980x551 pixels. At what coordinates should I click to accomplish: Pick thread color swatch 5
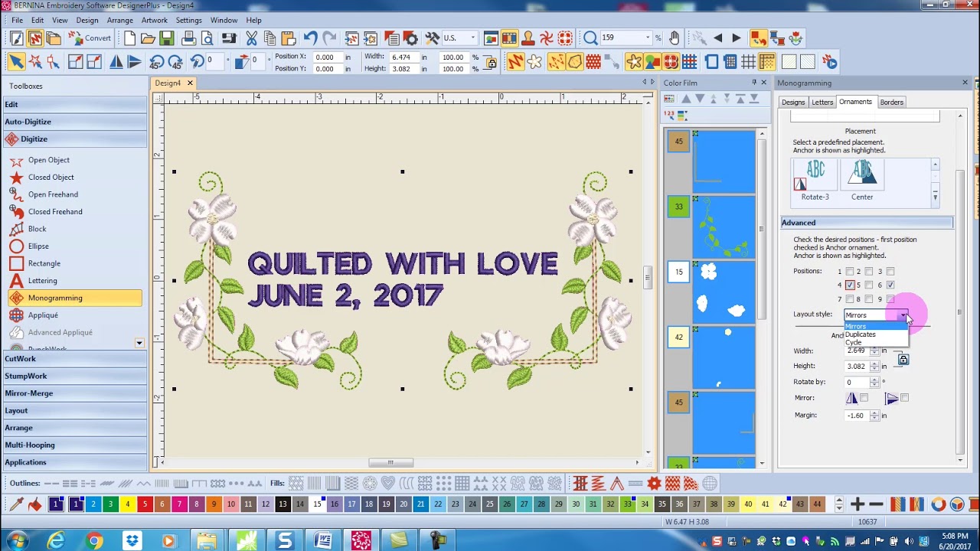tap(145, 504)
